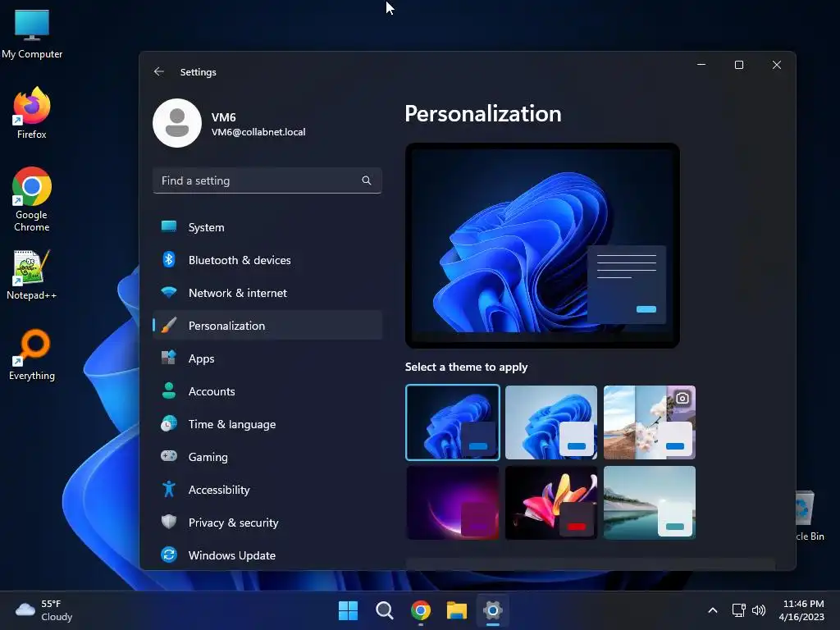Apply the purple Glow theme

coord(453,503)
